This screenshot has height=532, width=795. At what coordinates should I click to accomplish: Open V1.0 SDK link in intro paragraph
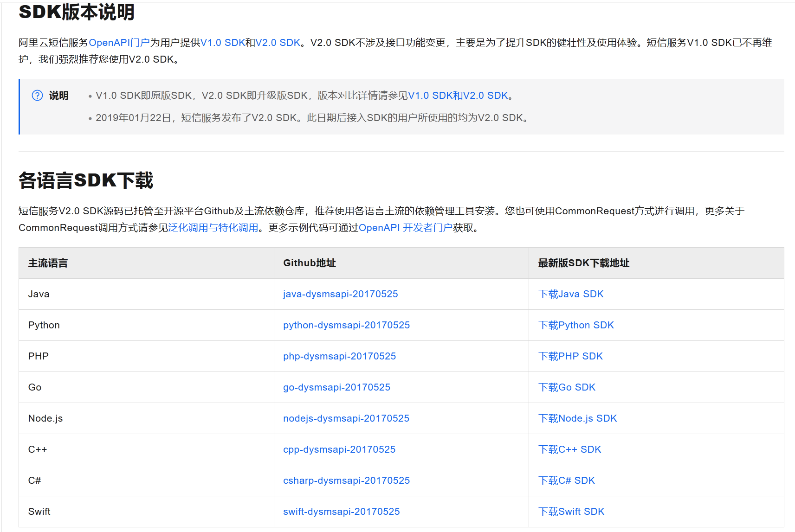(223, 43)
